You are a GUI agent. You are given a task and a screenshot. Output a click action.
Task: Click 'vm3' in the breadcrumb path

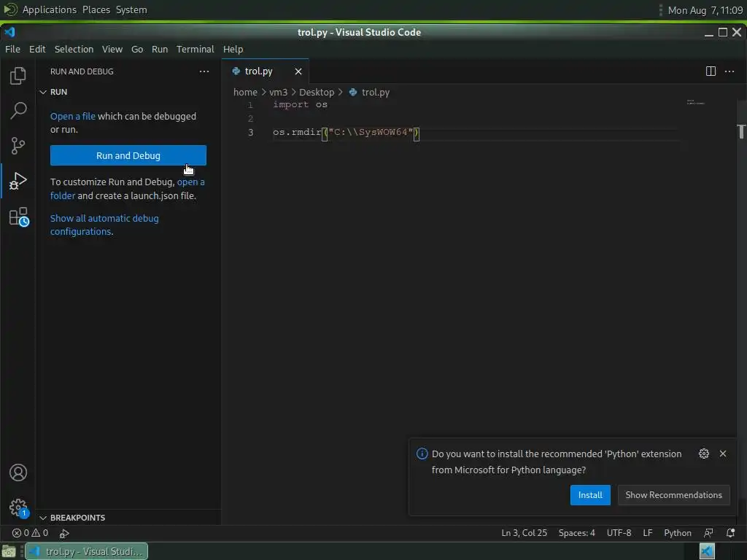[x=278, y=93]
